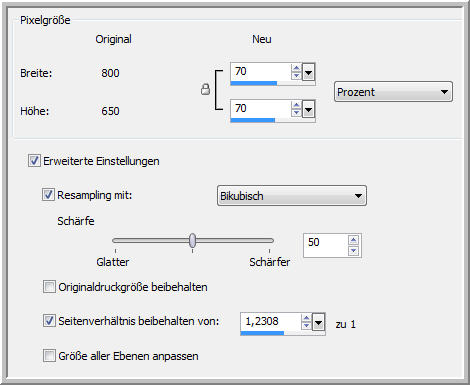Image resolution: width=470 pixels, height=385 pixels.
Task: Open the Höhe slider popup arrow
Action: pyautogui.click(x=308, y=109)
